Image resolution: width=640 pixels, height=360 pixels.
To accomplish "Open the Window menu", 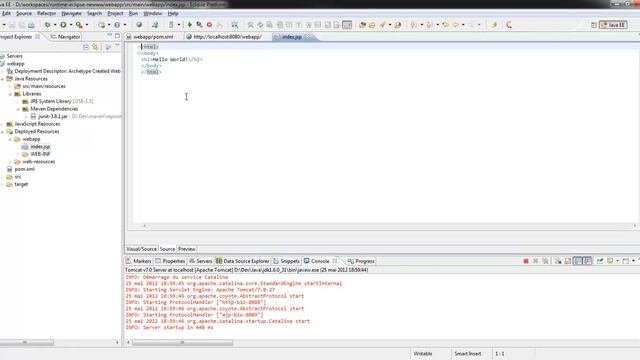I will pyautogui.click(x=153, y=13).
